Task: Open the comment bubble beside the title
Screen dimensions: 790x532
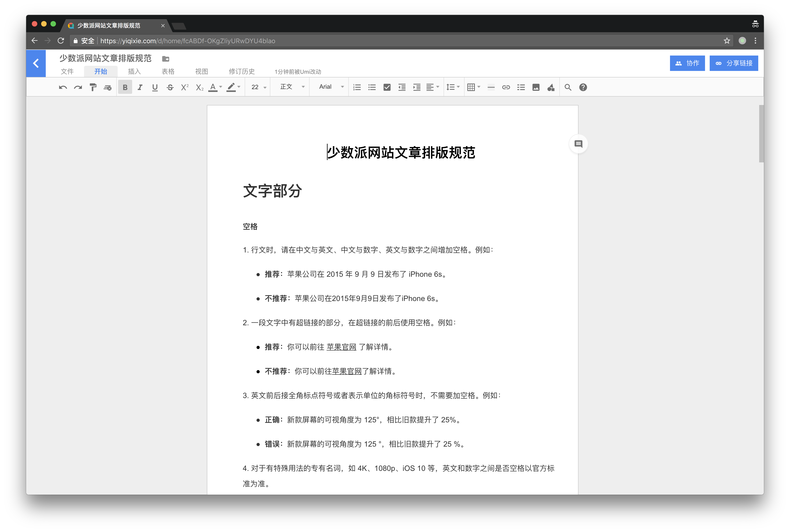Action: (578, 144)
